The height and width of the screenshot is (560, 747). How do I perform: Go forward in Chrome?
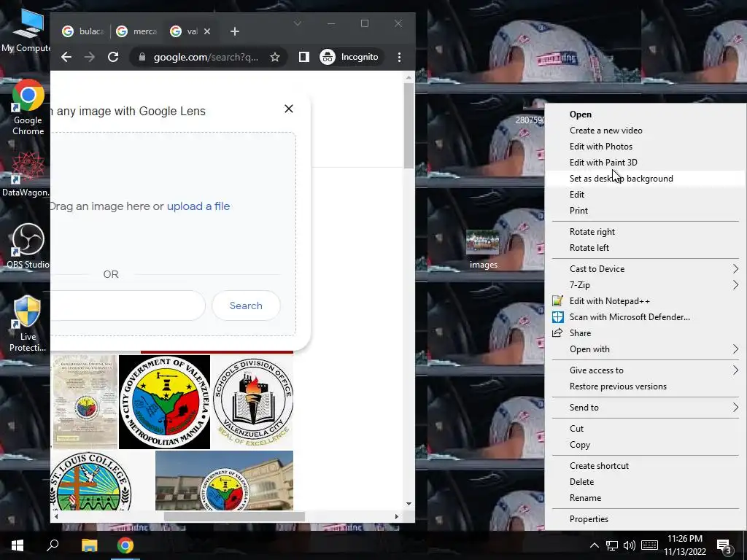[90, 57]
